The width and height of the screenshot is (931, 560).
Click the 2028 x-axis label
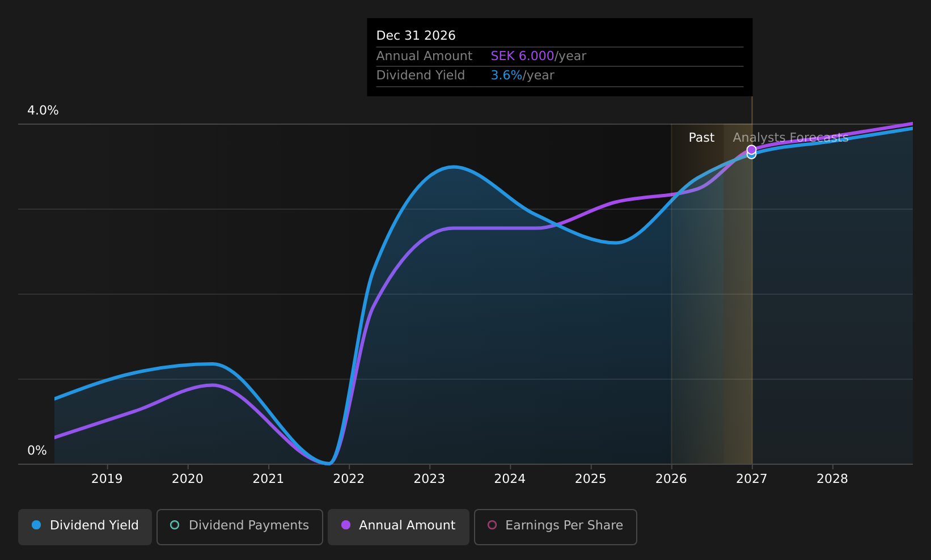coord(832,479)
